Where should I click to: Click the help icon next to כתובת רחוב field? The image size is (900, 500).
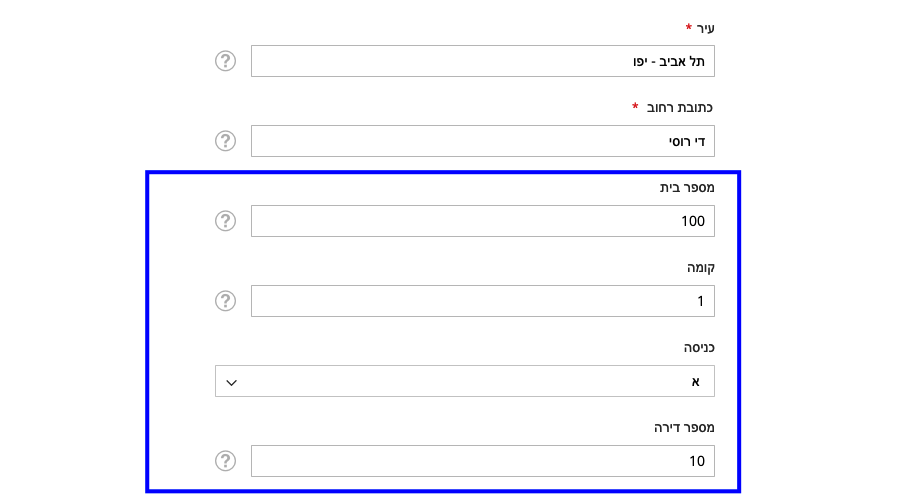coord(225,141)
